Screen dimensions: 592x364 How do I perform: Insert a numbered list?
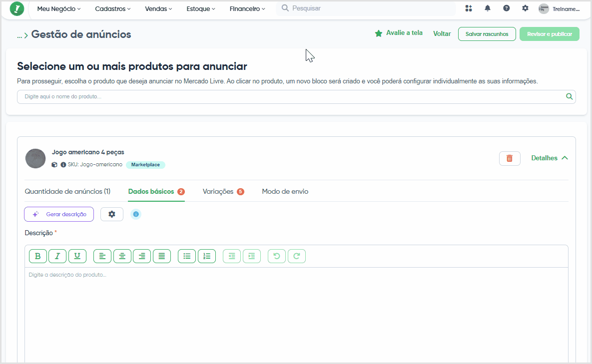(207, 256)
